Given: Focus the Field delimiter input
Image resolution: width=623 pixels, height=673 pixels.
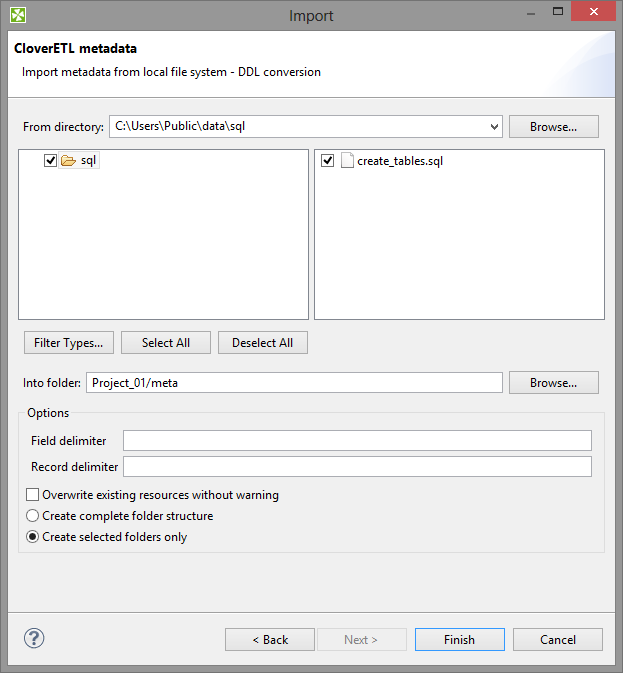Looking at the screenshot, I should [357, 440].
